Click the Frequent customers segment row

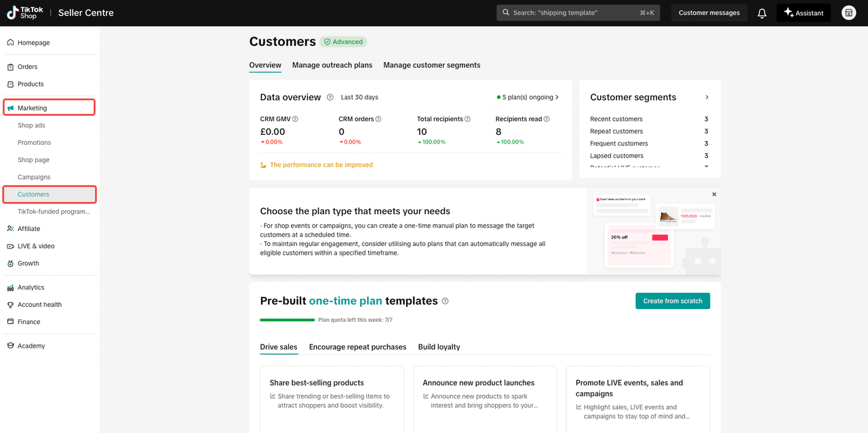[649, 144]
